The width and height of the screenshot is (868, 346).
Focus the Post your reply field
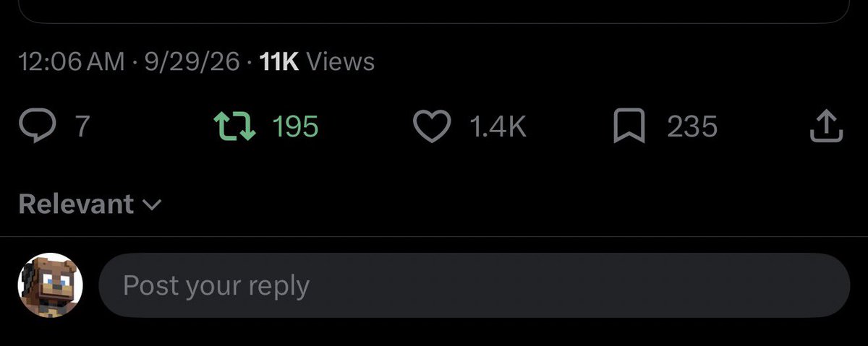tap(474, 285)
